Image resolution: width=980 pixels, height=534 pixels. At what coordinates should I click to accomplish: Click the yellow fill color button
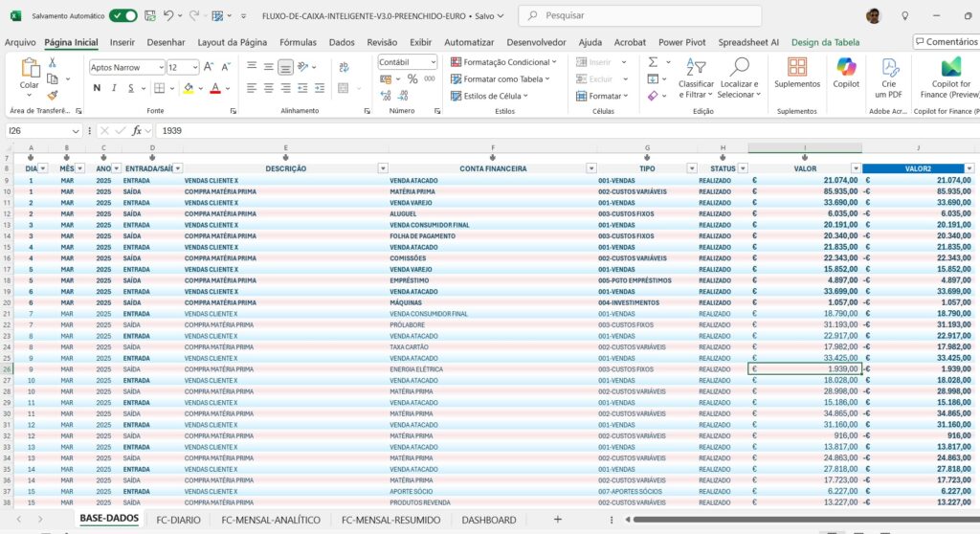coord(189,88)
